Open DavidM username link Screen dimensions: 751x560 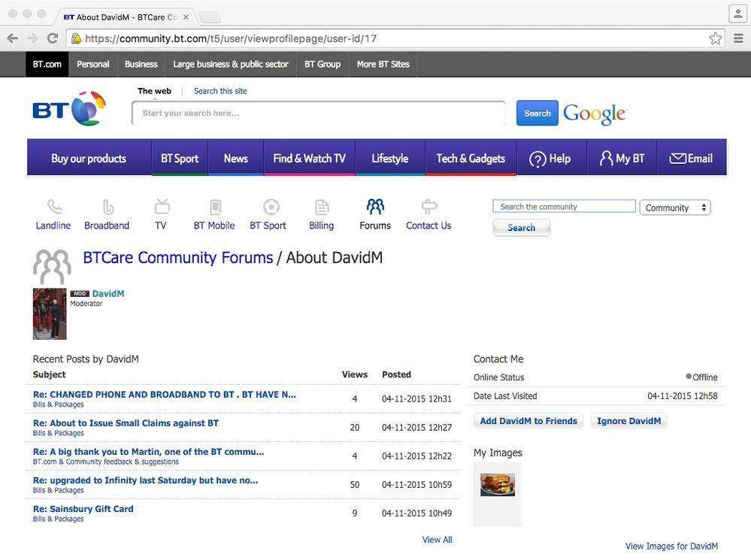pyautogui.click(x=108, y=294)
